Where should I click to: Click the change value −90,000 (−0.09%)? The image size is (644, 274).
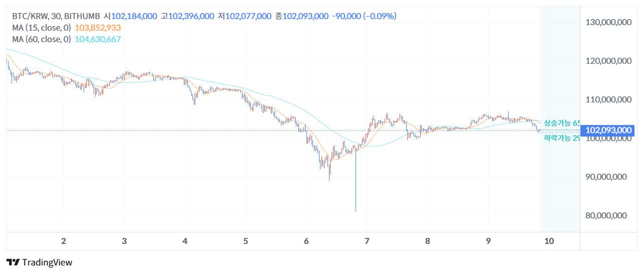tap(364, 16)
